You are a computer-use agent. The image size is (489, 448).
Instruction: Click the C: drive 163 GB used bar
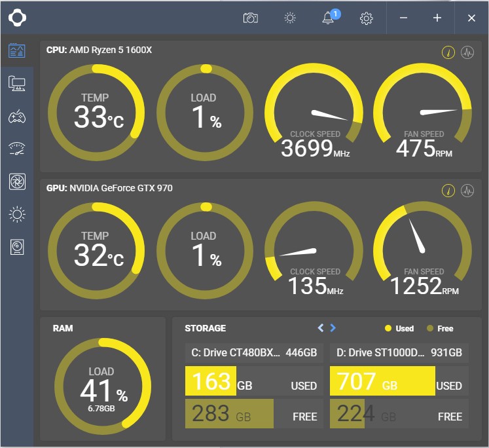point(211,382)
